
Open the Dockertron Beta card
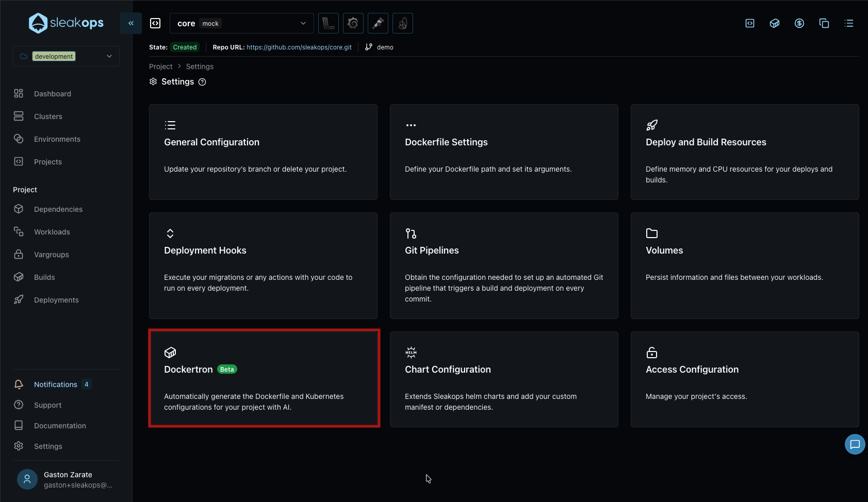(264, 378)
